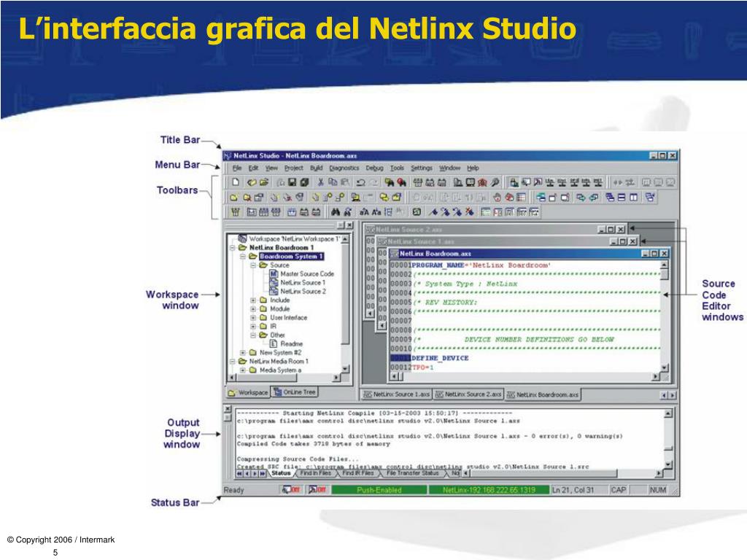
Task: Collapse the Other folder
Action: pyautogui.click(x=253, y=335)
